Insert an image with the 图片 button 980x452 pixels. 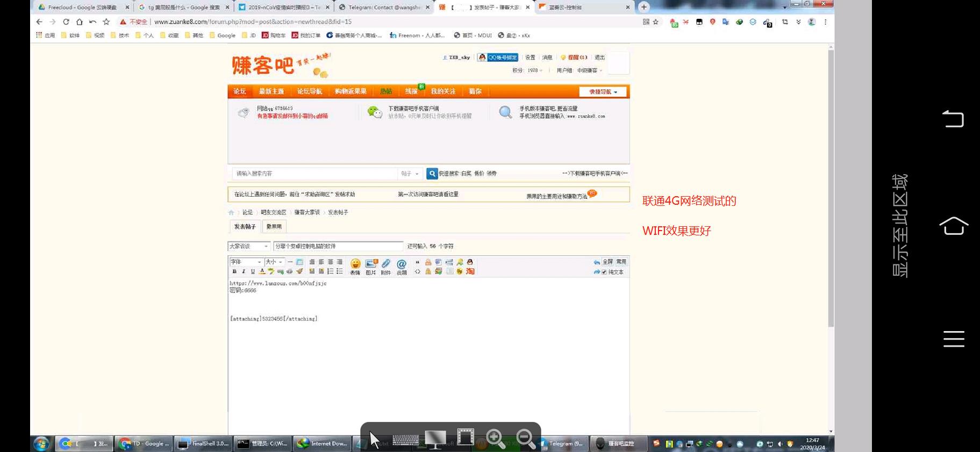pos(371,267)
